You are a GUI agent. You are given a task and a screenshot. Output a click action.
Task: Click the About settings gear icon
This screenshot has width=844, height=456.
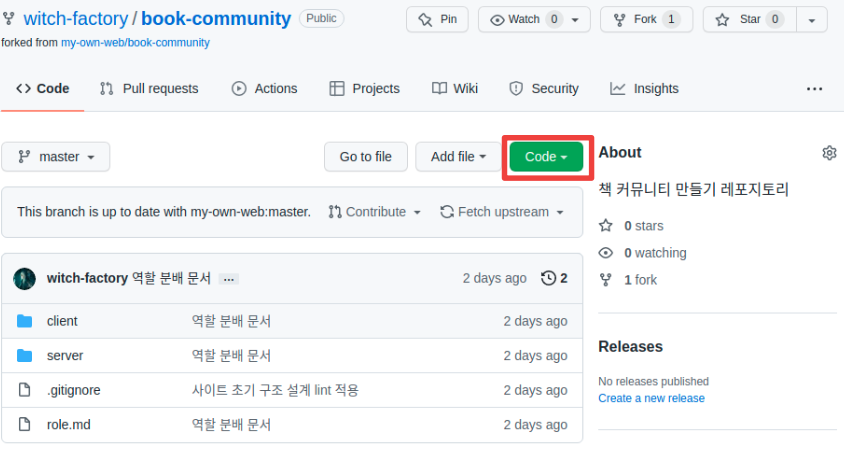click(x=828, y=153)
